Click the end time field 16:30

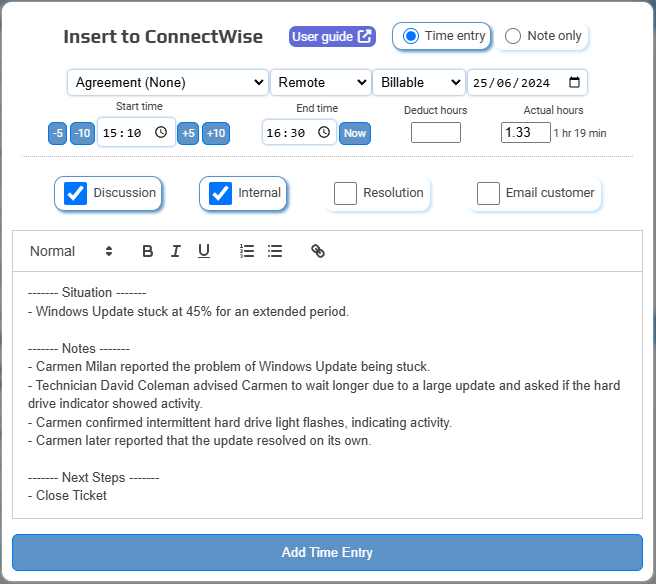tap(299, 133)
